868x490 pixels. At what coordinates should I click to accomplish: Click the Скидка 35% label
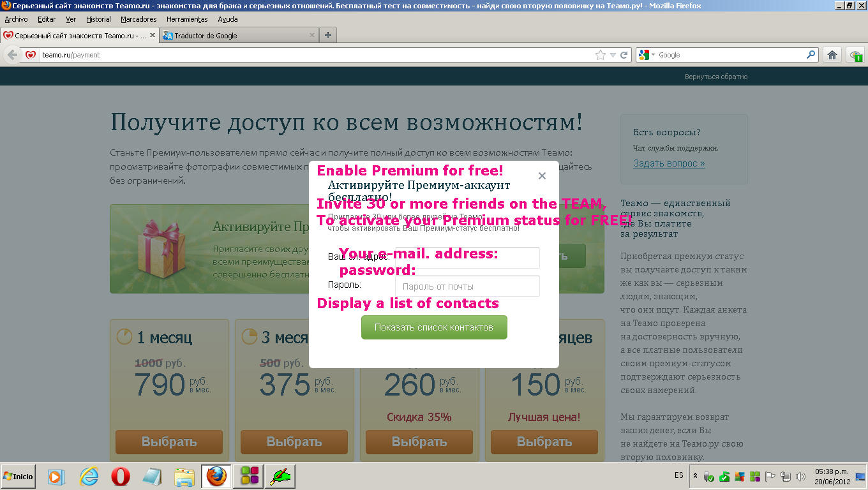tap(419, 417)
